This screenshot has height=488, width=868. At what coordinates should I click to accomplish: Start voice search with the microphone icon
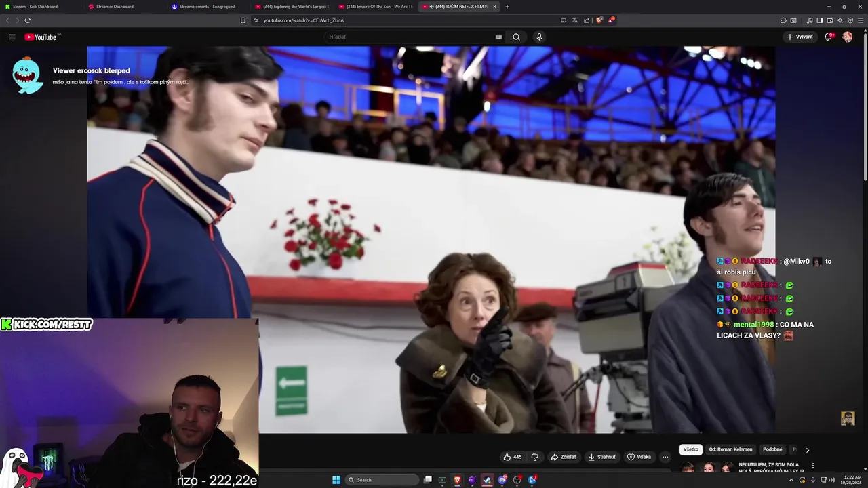click(539, 37)
